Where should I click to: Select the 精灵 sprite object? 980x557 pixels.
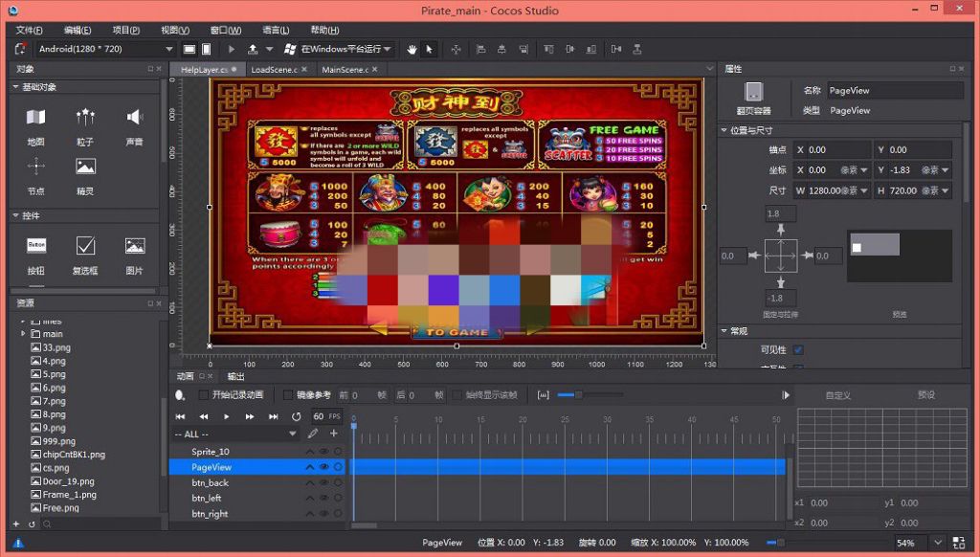(x=85, y=176)
